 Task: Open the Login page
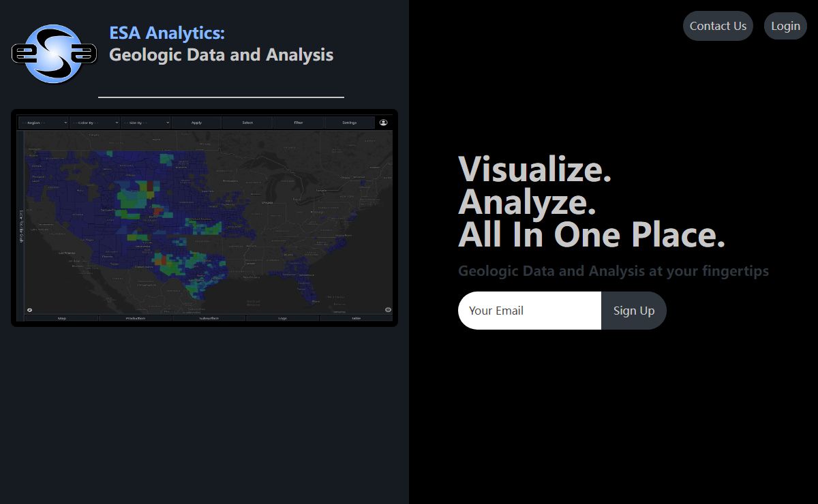785,26
